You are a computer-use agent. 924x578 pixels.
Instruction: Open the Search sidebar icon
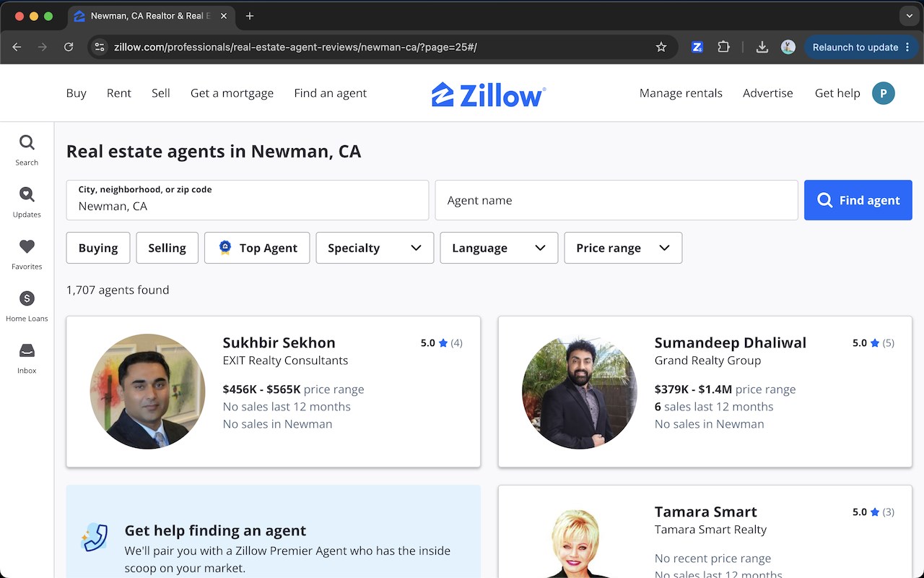tap(27, 150)
